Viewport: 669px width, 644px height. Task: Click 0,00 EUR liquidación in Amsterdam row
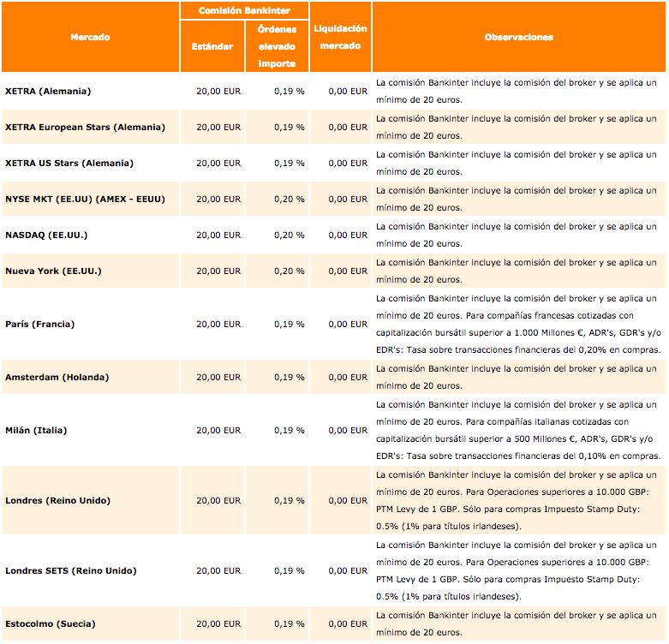(348, 377)
